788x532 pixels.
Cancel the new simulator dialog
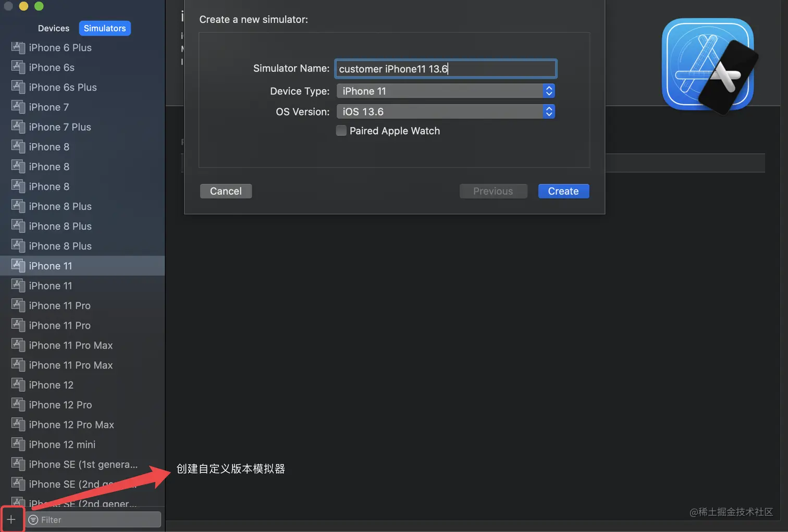point(226,191)
